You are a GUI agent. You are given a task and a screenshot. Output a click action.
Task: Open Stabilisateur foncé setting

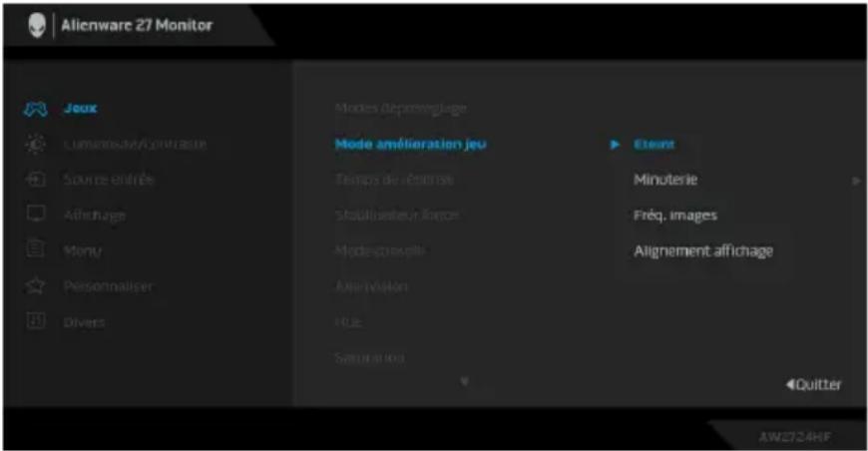397,215
